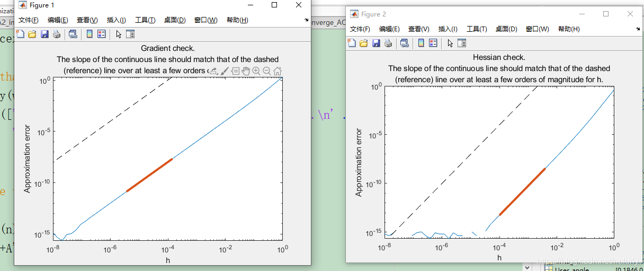Minimize the Figure 2 window

(x=582, y=14)
